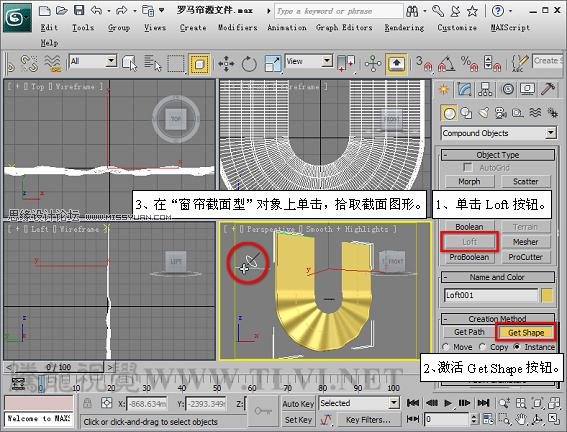The image size is (567, 432).
Task: Click the Favorites star icon
Action: pyautogui.click(x=472, y=11)
